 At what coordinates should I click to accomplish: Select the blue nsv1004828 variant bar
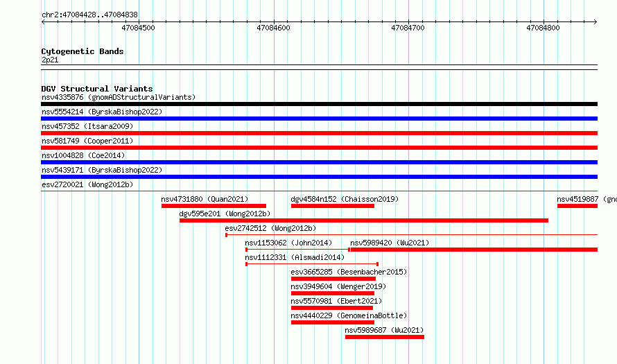tap(319, 162)
